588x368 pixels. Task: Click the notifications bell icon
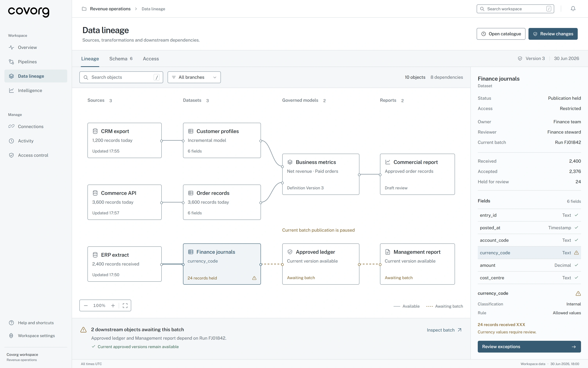point(573,9)
